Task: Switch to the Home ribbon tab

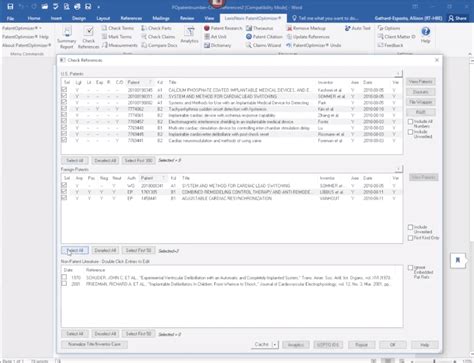Action: tap(34, 18)
